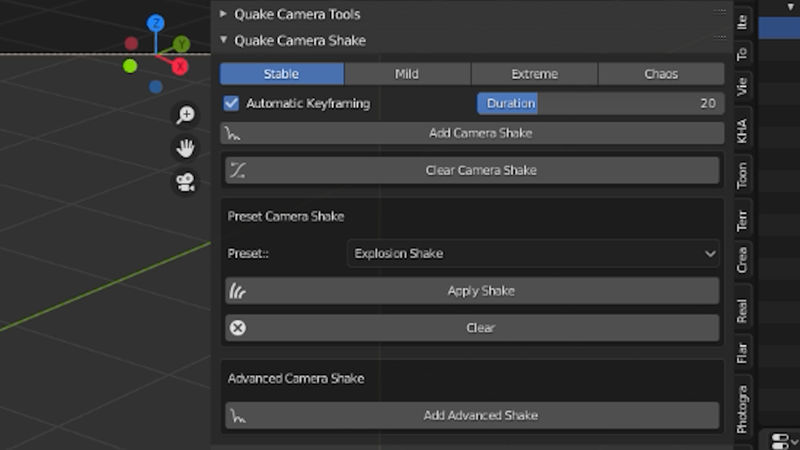Screen dimensions: 800x450
Task: Click the Apply Shake button
Action: coord(472,291)
